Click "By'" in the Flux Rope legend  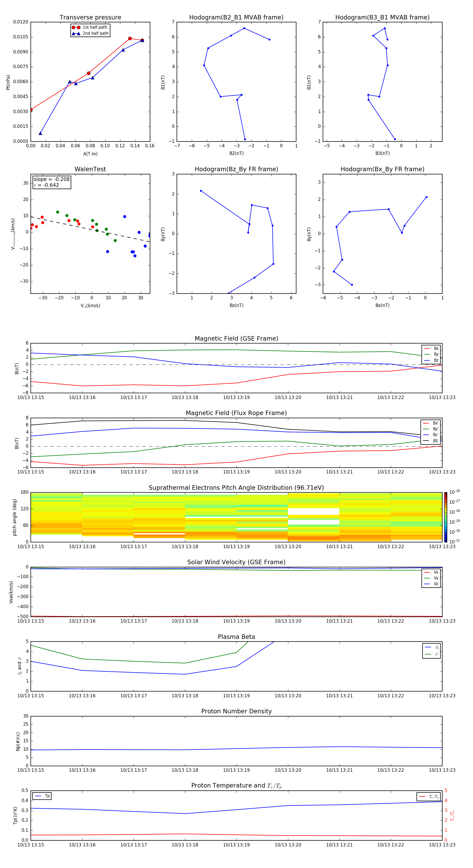point(431,429)
